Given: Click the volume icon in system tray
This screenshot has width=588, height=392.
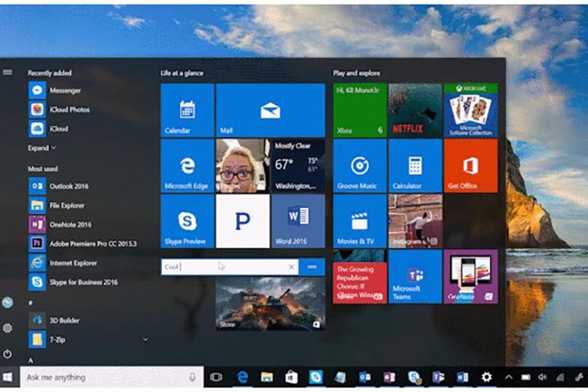Looking at the screenshot, I should point(542,378).
